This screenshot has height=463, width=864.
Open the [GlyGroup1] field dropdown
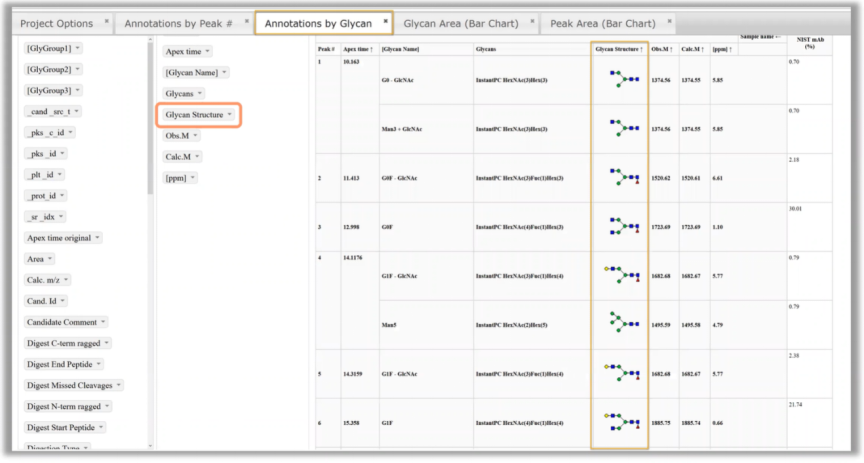[78, 49]
